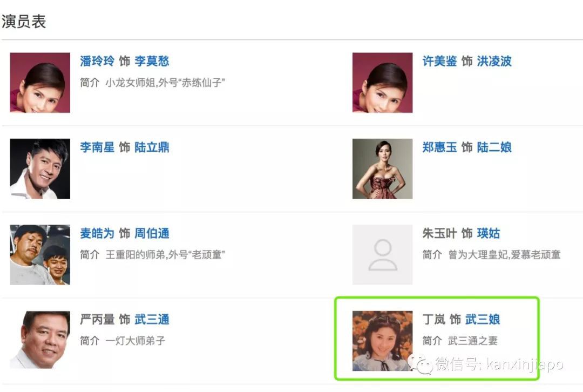Select the photo thumbnail beside 麦皓为
The width and height of the screenshot is (583, 392).
coord(40,255)
